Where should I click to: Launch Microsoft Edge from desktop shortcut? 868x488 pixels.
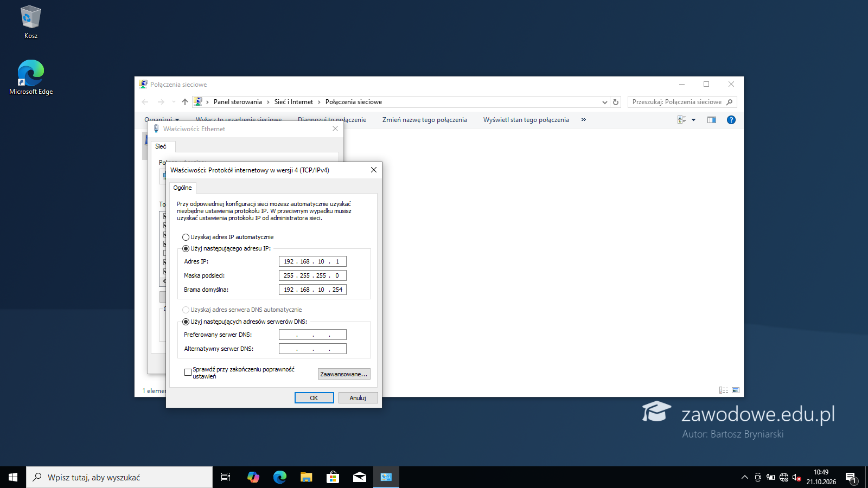(x=31, y=77)
